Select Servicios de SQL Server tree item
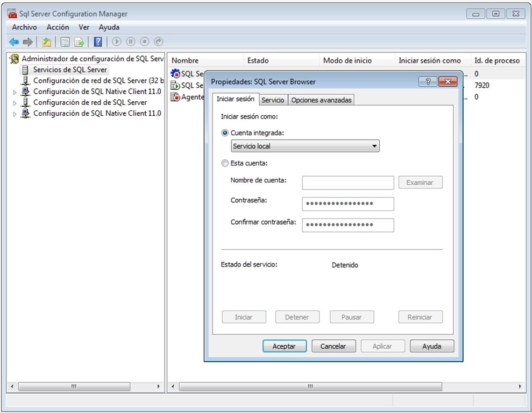The height and width of the screenshot is (413, 532). pyautogui.click(x=70, y=69)
